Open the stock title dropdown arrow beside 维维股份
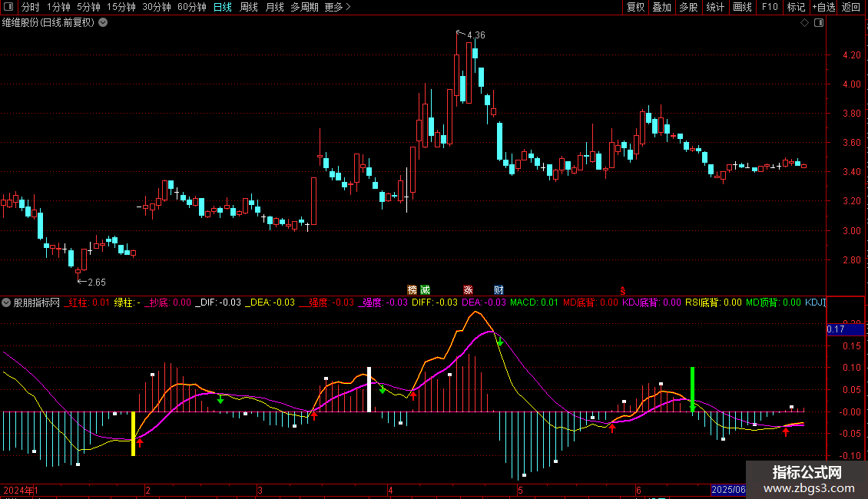 pos(103,23)
